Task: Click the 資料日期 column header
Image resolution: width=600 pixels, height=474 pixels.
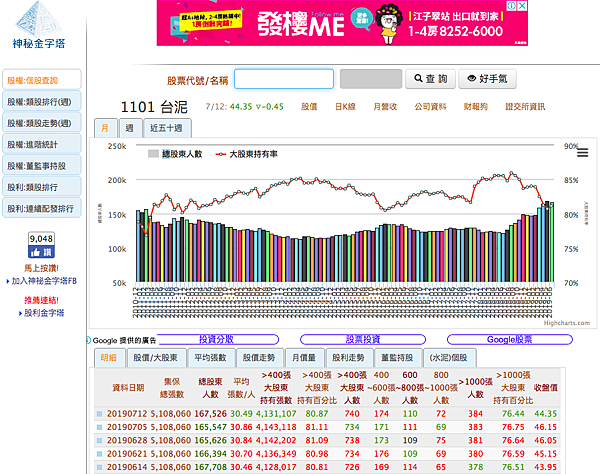Action: coord(128,388)
